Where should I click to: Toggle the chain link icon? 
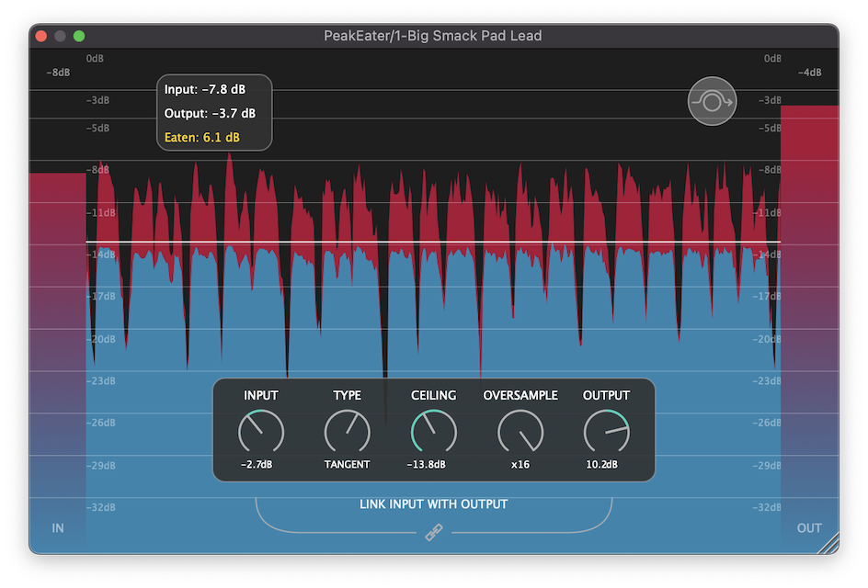(x=434, y=532)
